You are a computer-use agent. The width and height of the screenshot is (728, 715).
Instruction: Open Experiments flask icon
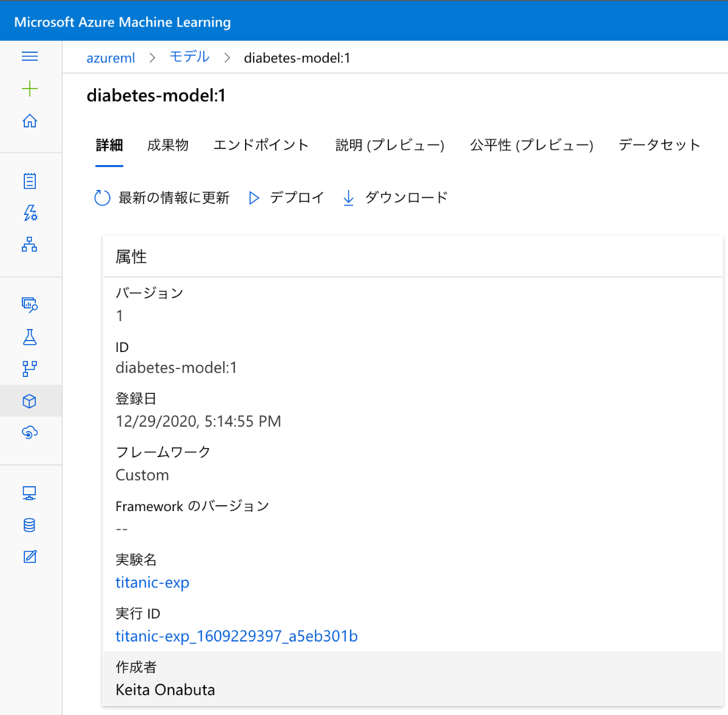(x=30, y=337)
